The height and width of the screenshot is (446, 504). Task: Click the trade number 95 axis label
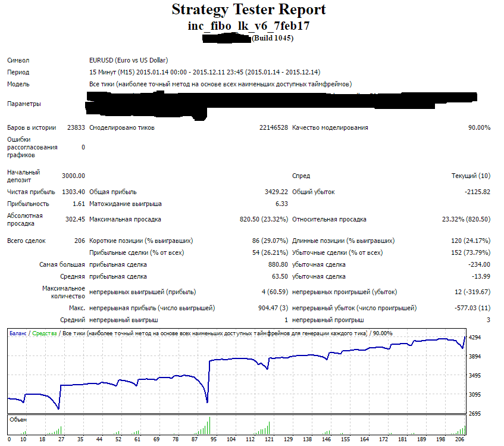(x=214, y=439)
